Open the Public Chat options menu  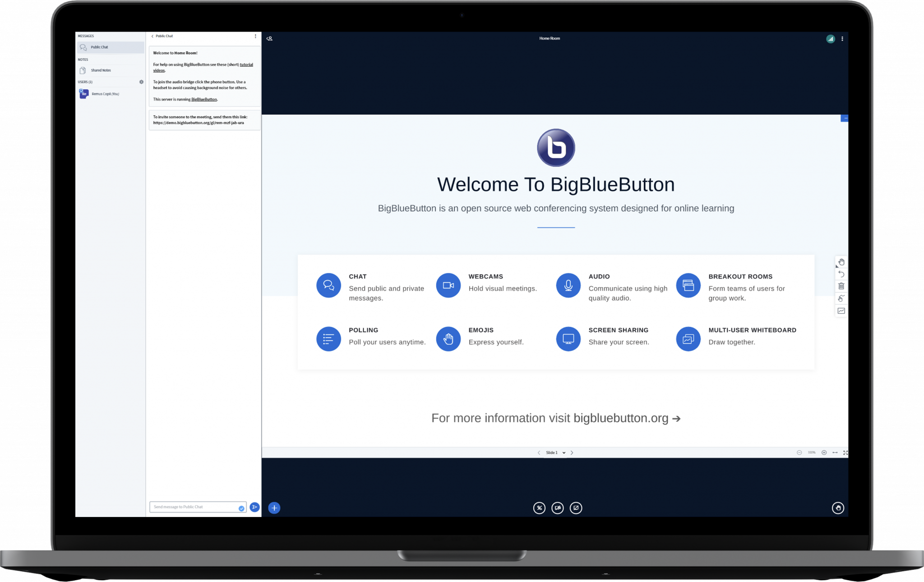pos(256,36)
